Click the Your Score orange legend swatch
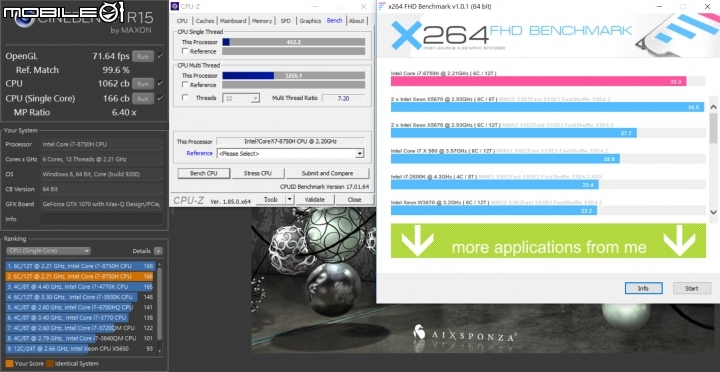 point(9,364)
